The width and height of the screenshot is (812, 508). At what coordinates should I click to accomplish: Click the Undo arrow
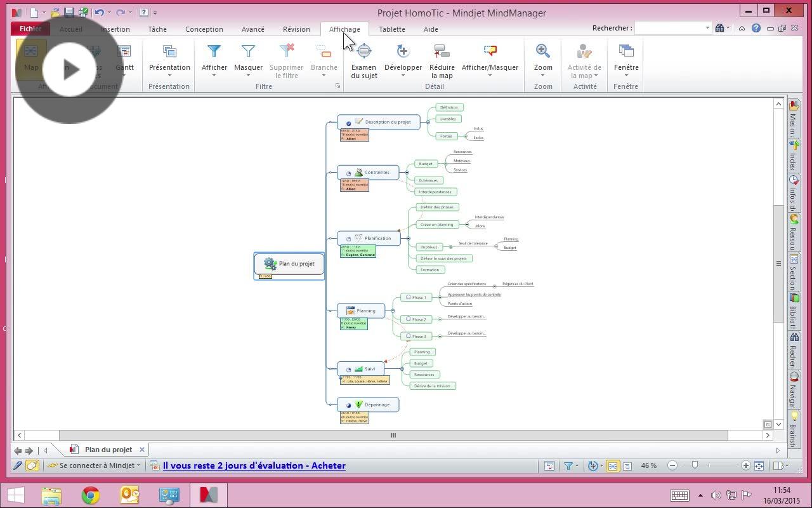coord(99,12)
